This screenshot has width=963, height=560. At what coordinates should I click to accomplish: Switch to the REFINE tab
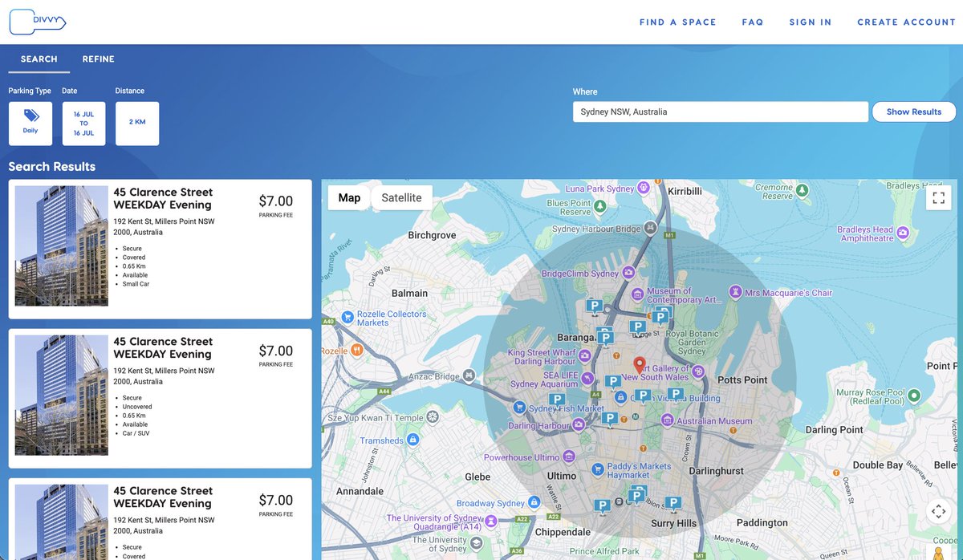(x=99, y=59)
